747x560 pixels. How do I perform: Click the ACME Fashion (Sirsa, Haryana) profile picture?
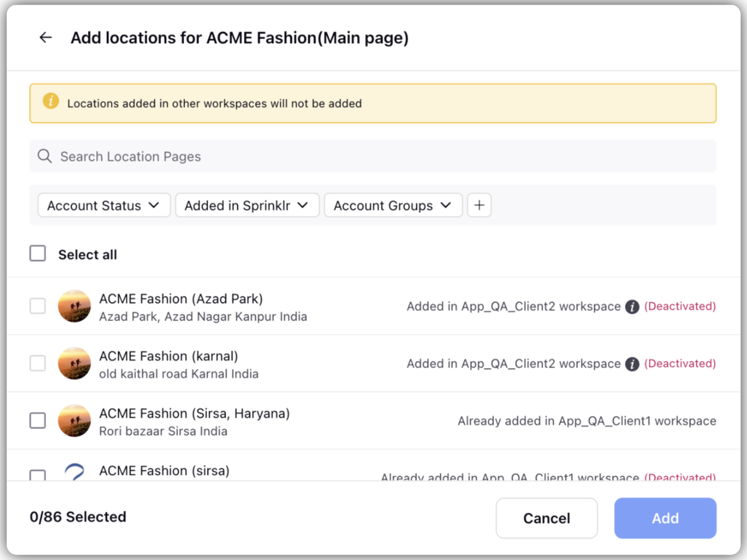(74, 421)
